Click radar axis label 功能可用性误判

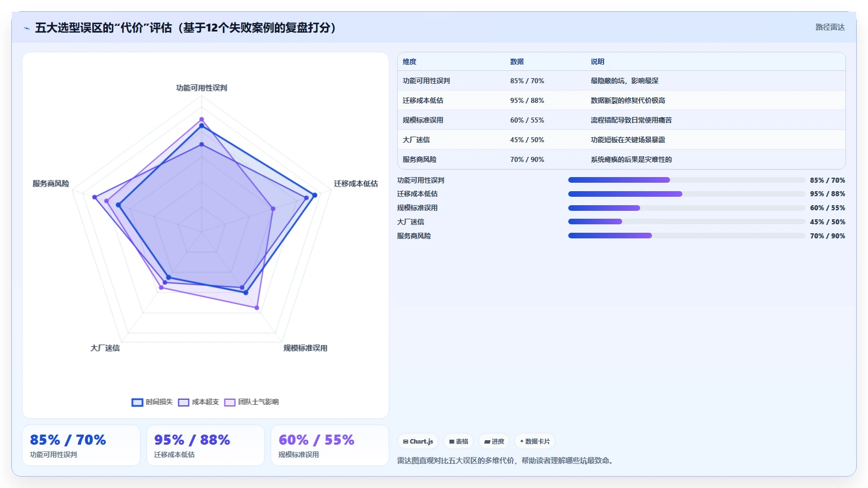[201, 88]
